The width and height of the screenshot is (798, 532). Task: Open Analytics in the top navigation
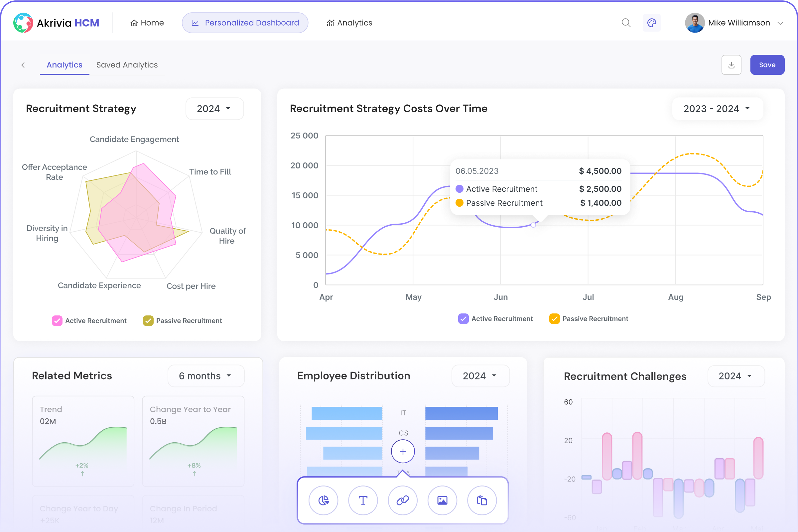tap(349, 23)
